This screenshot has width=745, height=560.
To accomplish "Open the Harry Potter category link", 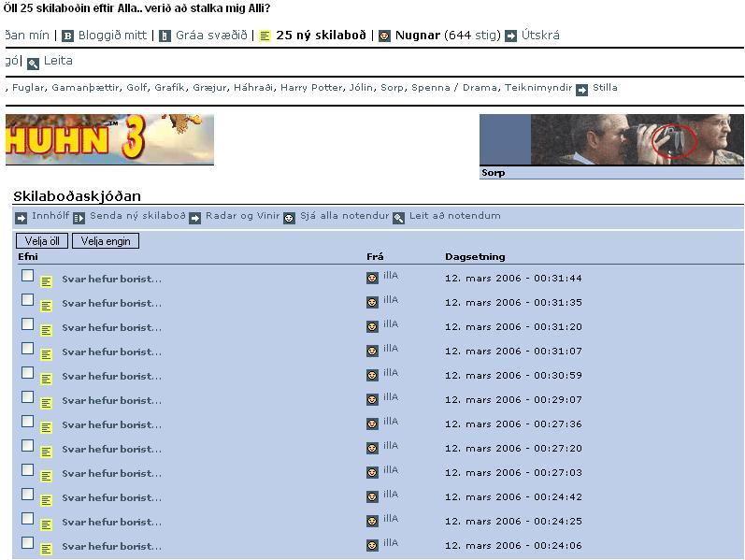I will pos(310,88).
